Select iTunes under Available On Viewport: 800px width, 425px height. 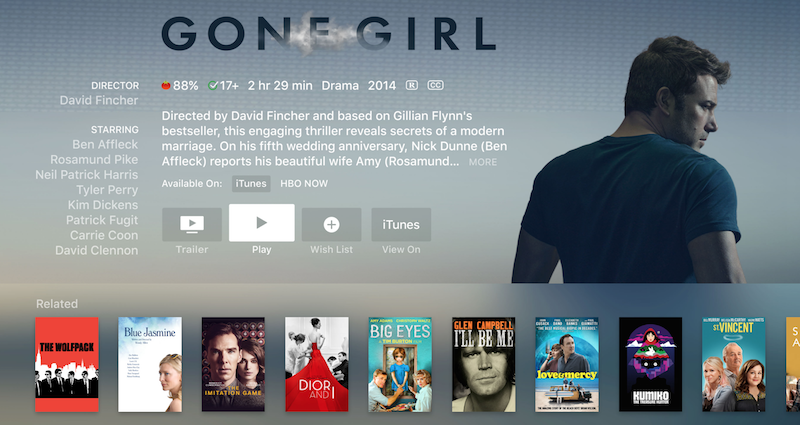(251, 184)
